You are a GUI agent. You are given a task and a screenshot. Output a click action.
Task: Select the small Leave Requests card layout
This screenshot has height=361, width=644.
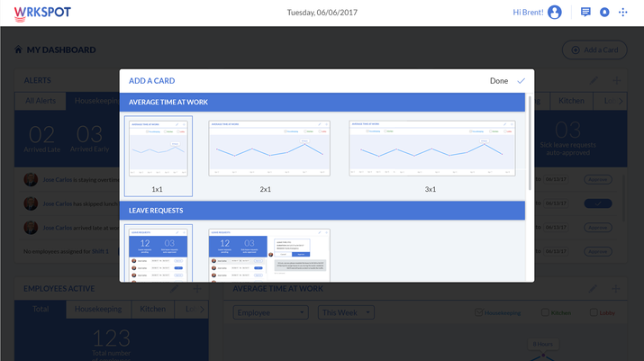point(159,253)
